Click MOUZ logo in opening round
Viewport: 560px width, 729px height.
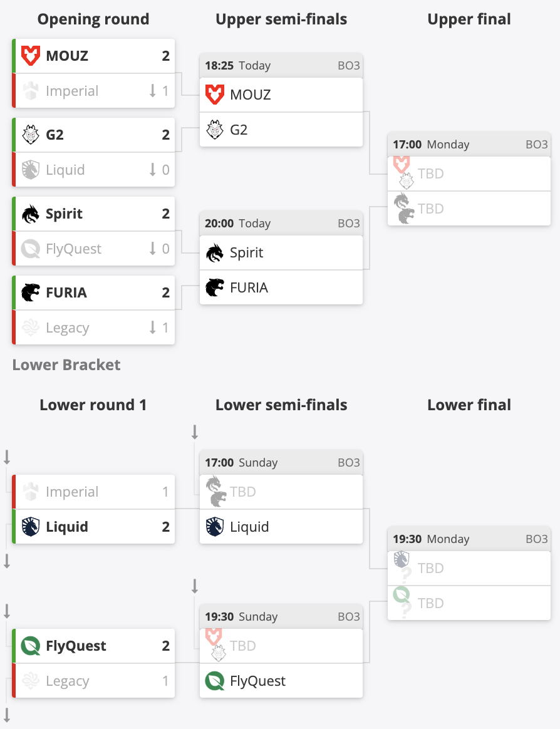coord(31,56)
